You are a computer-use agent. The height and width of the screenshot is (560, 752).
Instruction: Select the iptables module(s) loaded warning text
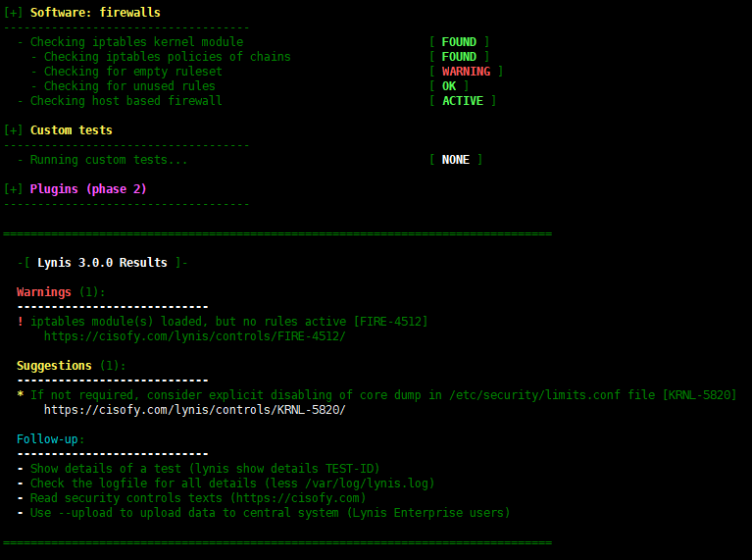pyautogui.click(x=228, y=322)
